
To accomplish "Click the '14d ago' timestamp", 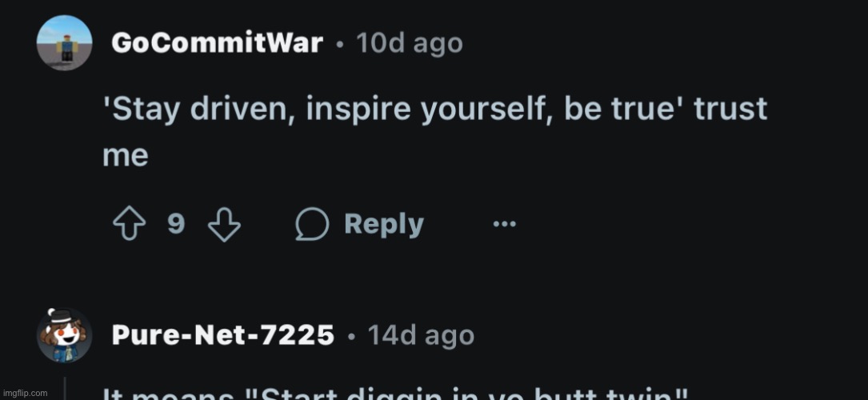I will click(x=421, y=334).
